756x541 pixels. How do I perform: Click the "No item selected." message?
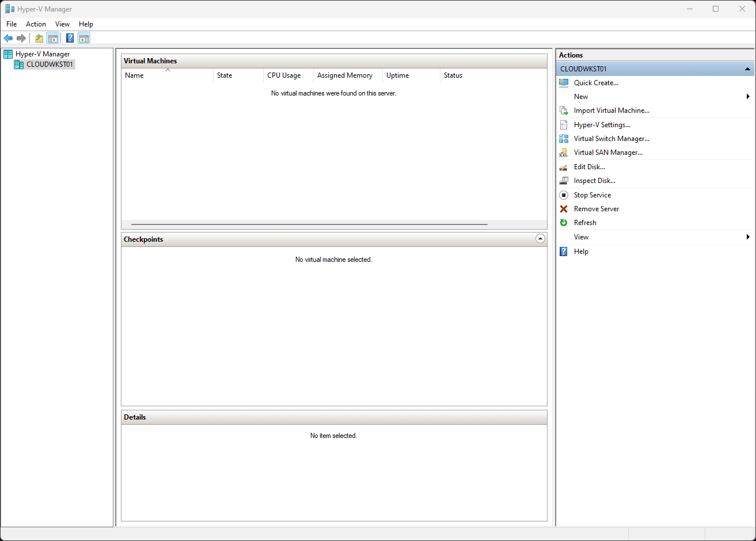click(334, 436)
